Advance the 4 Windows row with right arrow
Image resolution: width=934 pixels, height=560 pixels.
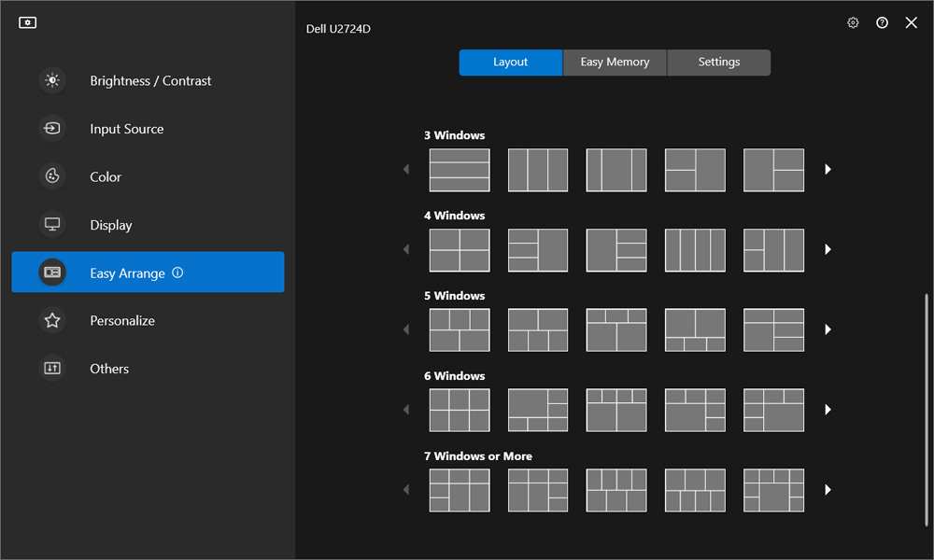[828, 249]
